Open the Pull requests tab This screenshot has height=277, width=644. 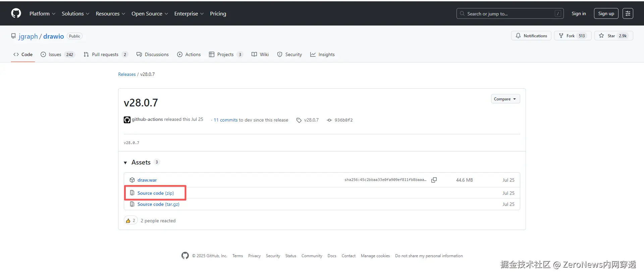106,54
